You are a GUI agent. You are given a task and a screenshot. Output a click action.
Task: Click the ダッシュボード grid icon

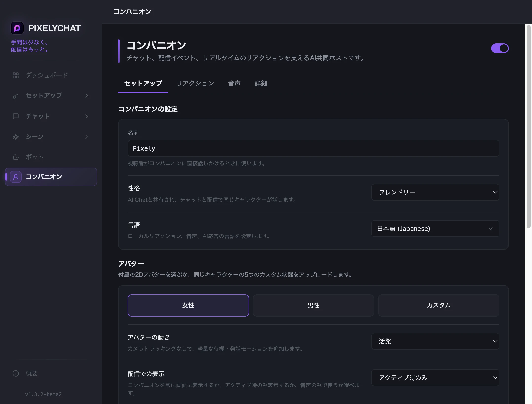tap(16, 75)
